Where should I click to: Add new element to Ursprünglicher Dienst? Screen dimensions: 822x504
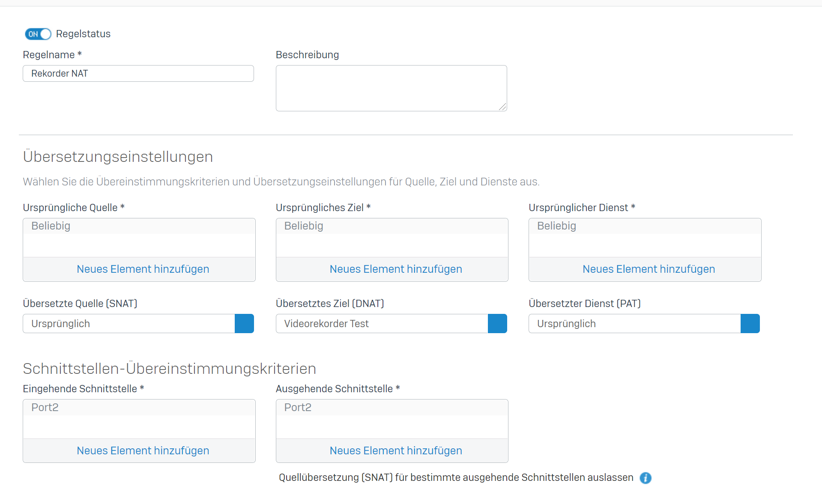point(649,269)
